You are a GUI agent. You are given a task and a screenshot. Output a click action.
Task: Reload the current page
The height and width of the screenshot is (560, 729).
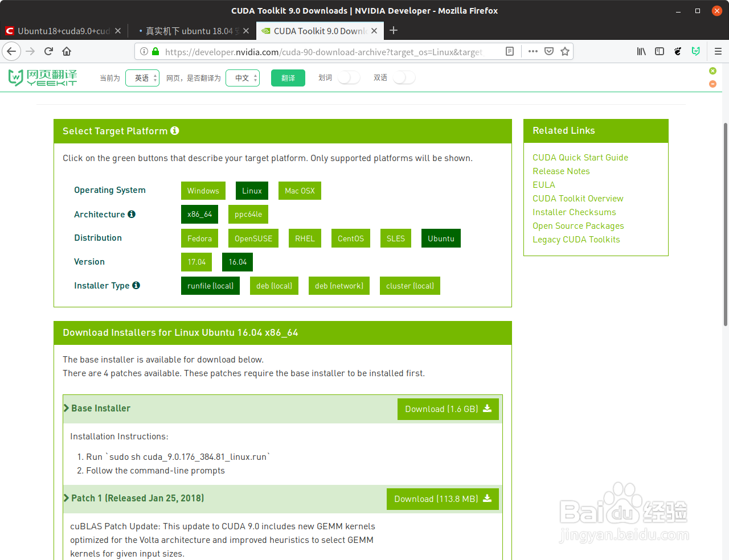coord(48,51)
